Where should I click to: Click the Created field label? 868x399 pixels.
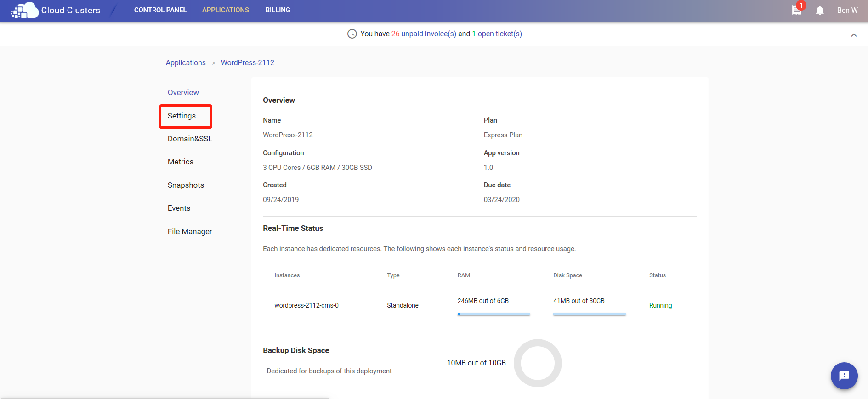coord(275,185)
